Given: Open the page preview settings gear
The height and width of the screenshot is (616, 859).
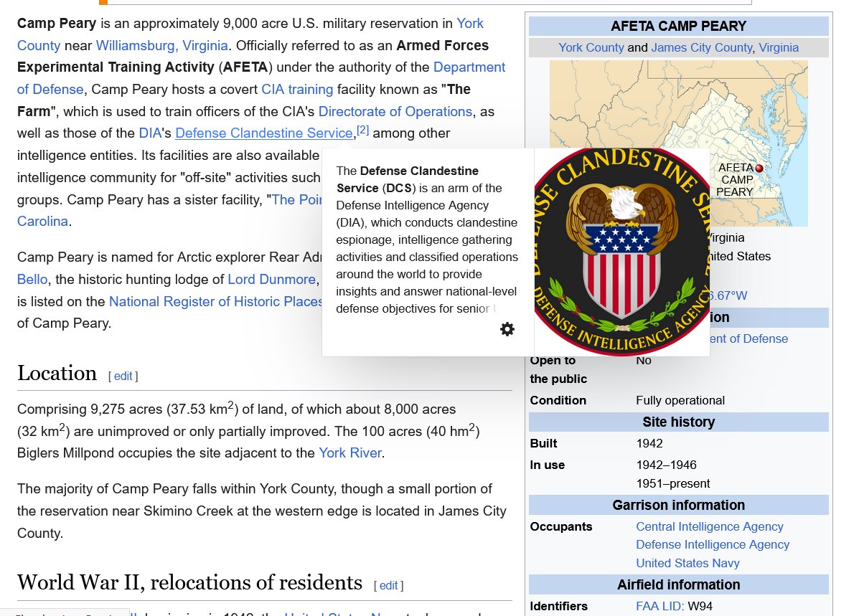Looking at the screenshot, I should (x=507, y=328).
